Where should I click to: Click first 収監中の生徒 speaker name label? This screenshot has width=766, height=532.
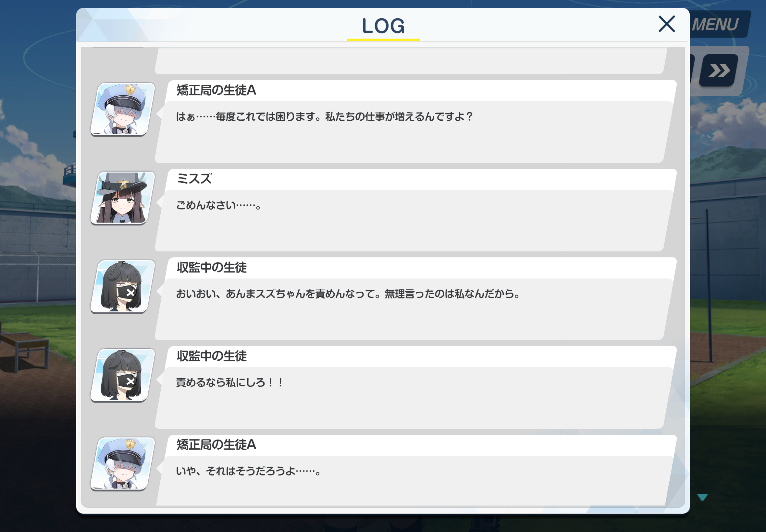click(x=212, y=267)
